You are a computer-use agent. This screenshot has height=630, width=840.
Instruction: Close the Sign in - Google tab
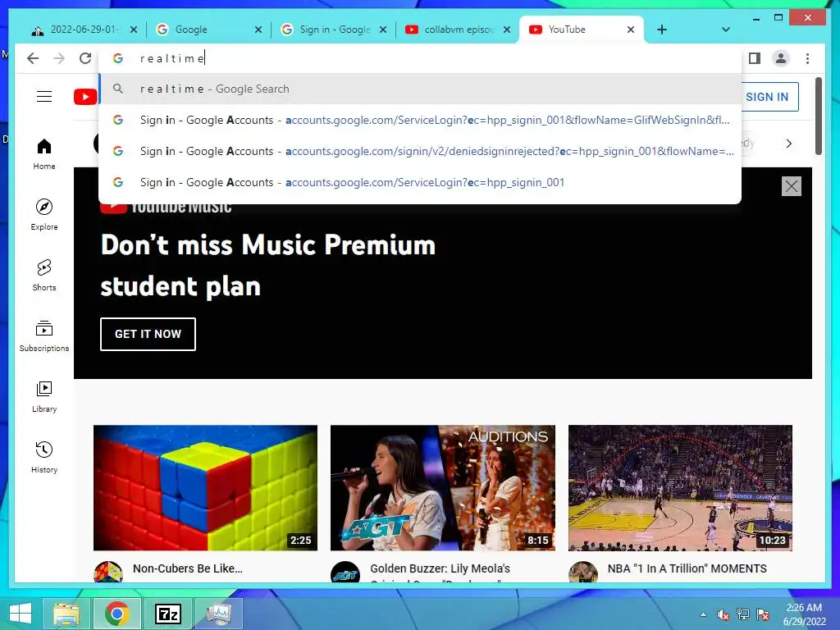(x=383, y=30)
